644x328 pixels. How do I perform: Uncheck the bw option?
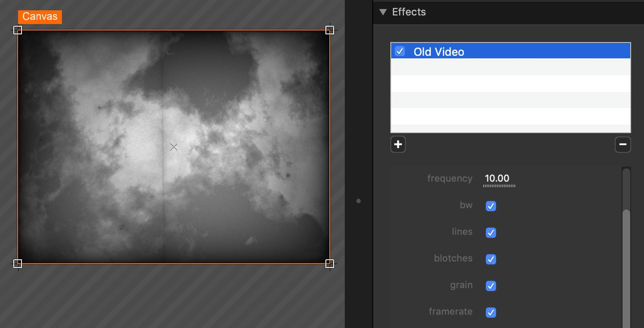(491, 206)
